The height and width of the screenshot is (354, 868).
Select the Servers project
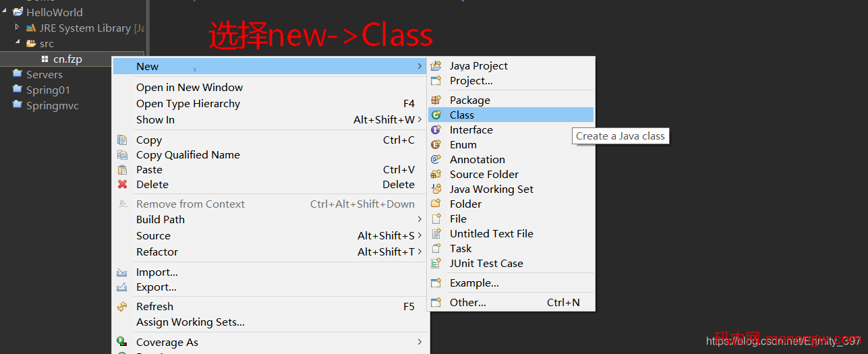(x=44, y=75)
